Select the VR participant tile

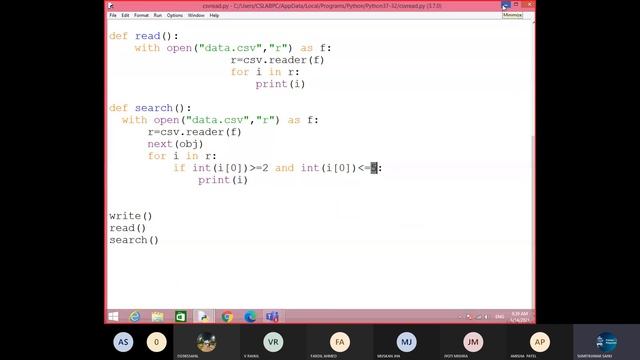tap(273, 342)
